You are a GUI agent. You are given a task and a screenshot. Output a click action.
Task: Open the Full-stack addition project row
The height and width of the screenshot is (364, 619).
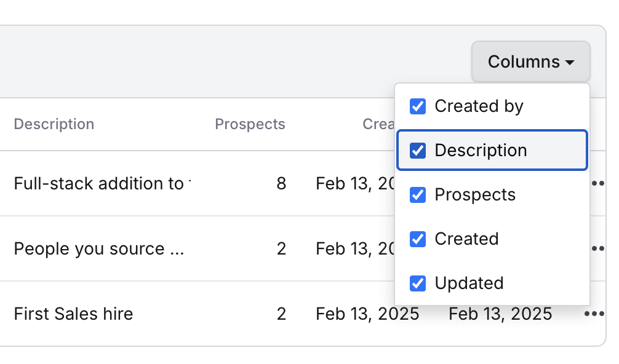click(102, 183)
